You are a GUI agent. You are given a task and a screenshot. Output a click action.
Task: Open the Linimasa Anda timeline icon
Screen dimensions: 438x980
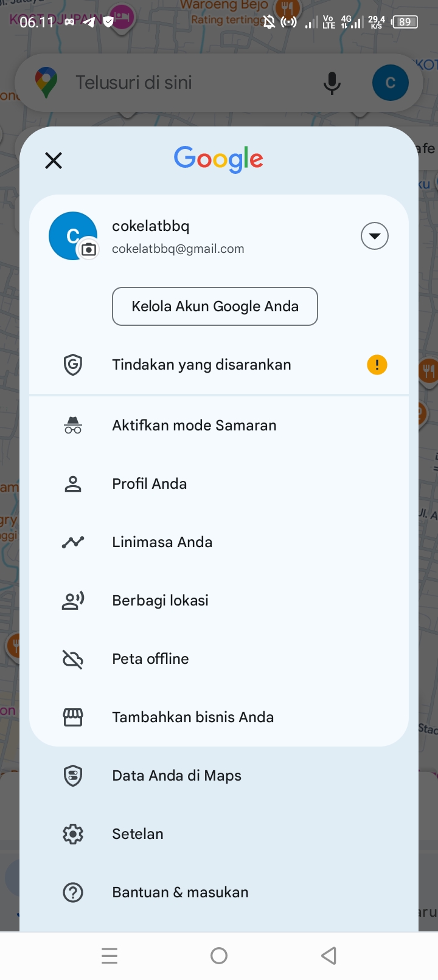(73, 542)
